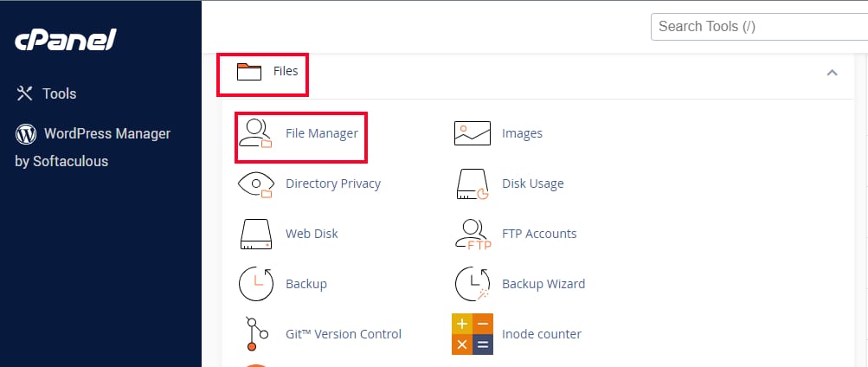Click the Inode counter calculator icon
Viewport: 868px width, 367px height.
pyautogui.click(x=473, y=334)
